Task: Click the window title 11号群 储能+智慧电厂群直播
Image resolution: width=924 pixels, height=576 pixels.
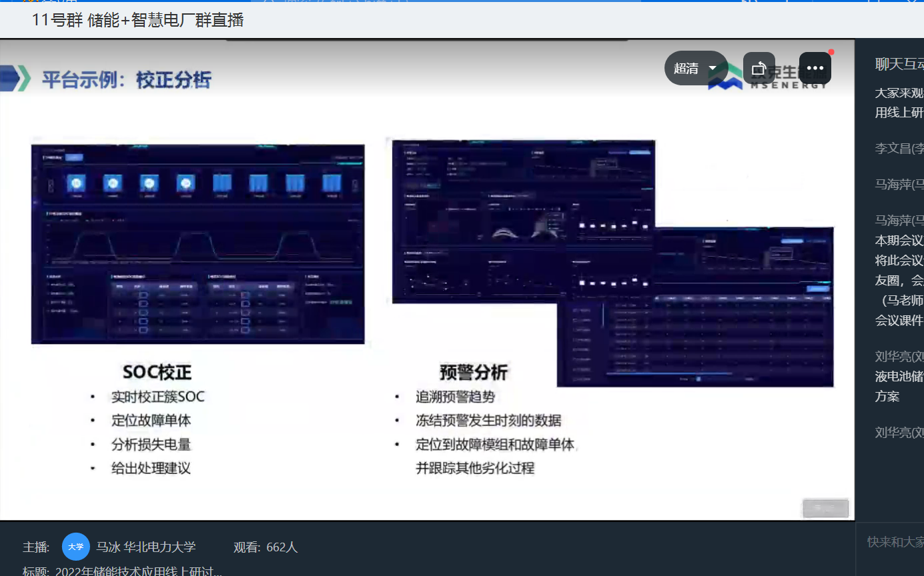Action: (138, 20)
